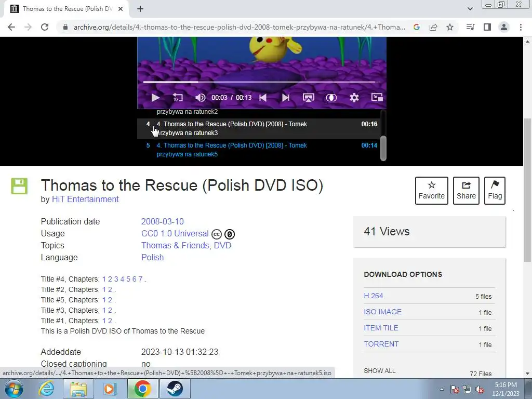532x399 pixels.
Task: Flag this item
Action: (x=495, y=191)
